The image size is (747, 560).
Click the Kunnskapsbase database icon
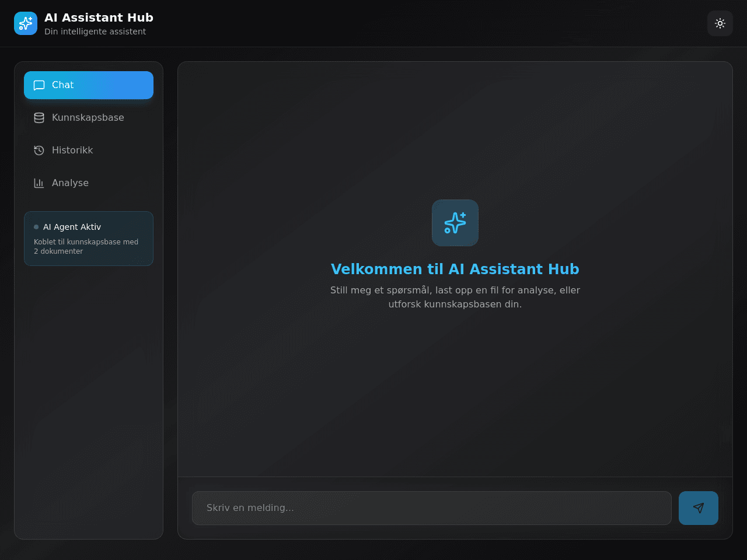pos(39,118)
